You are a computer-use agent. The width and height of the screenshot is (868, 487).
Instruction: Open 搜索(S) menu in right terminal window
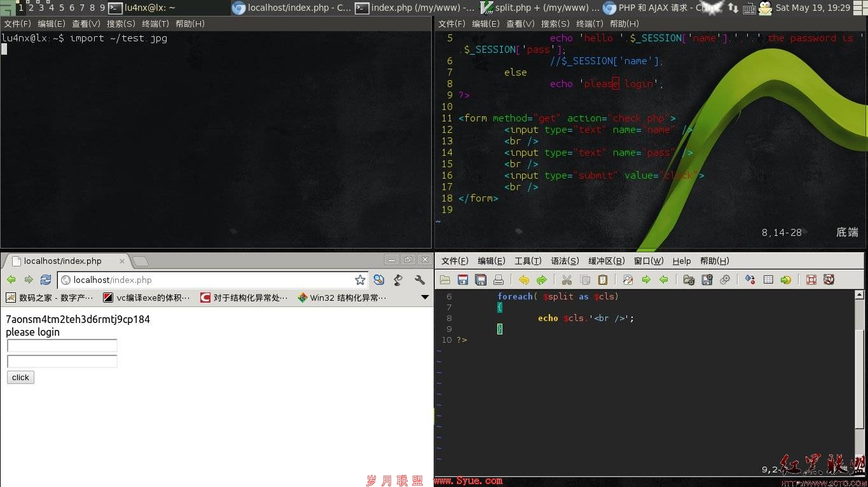click(x=555, y=24)
